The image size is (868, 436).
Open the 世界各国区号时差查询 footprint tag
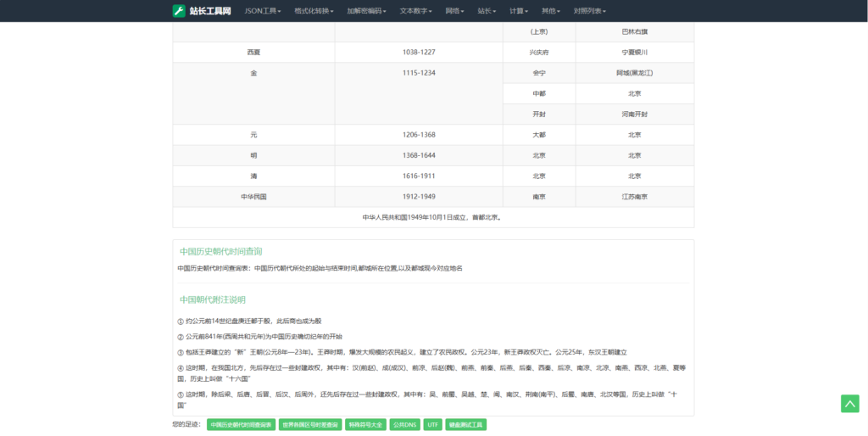pyautogui.click(x=310, y=425)
